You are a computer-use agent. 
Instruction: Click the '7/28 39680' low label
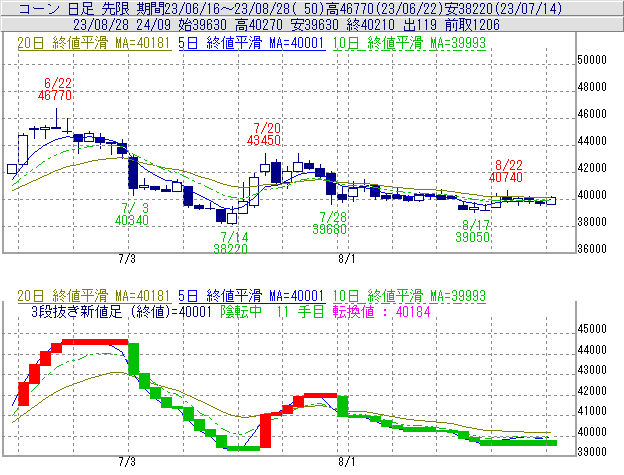(330, 223)
